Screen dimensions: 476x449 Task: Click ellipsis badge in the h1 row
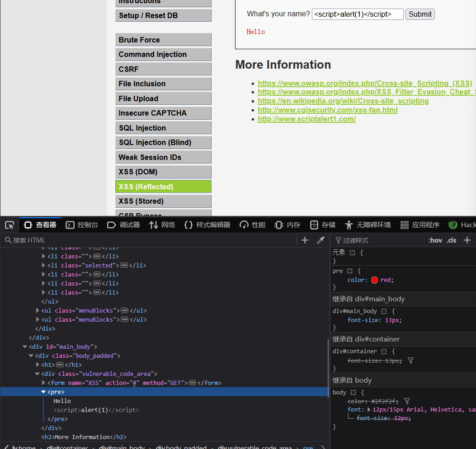(x=60, y=365)
